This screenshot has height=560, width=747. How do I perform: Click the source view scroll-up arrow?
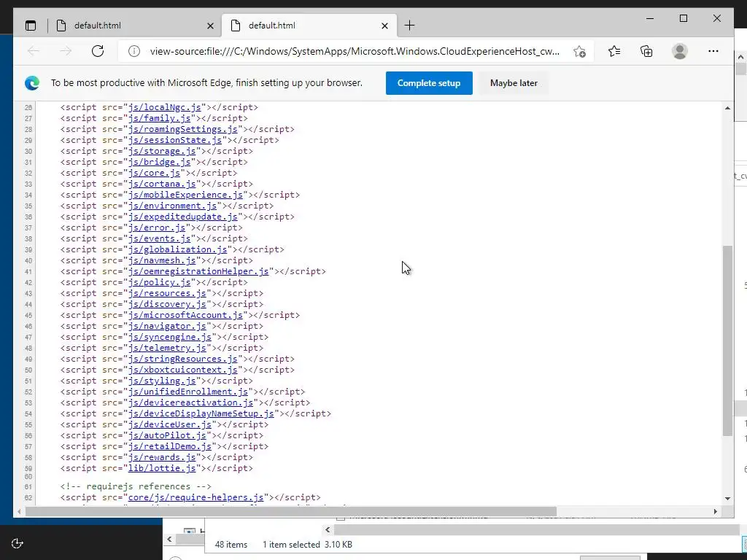tap(727, 108)
